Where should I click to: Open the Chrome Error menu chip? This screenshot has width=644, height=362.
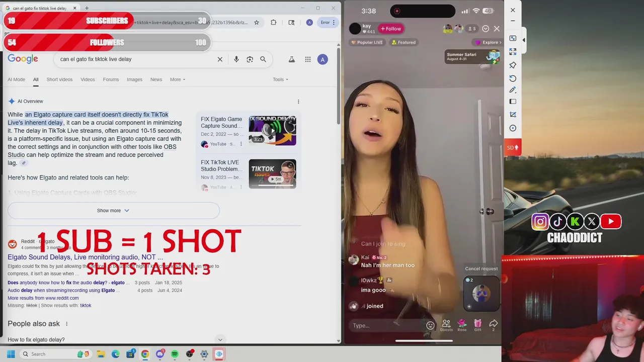pyautogui.click(x=328, y=23)
